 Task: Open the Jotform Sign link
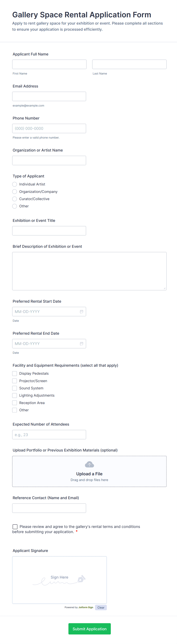point(86,607)
